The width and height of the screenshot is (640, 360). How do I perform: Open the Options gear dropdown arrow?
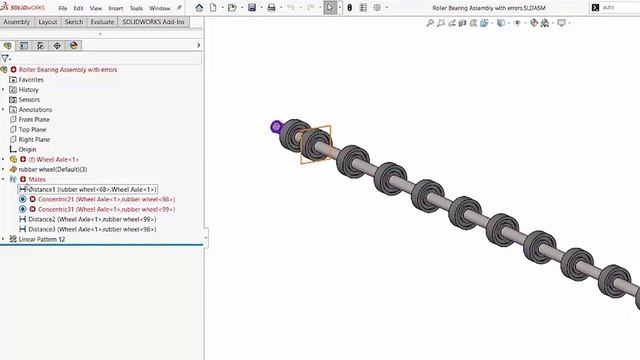[x=387, y=8]
